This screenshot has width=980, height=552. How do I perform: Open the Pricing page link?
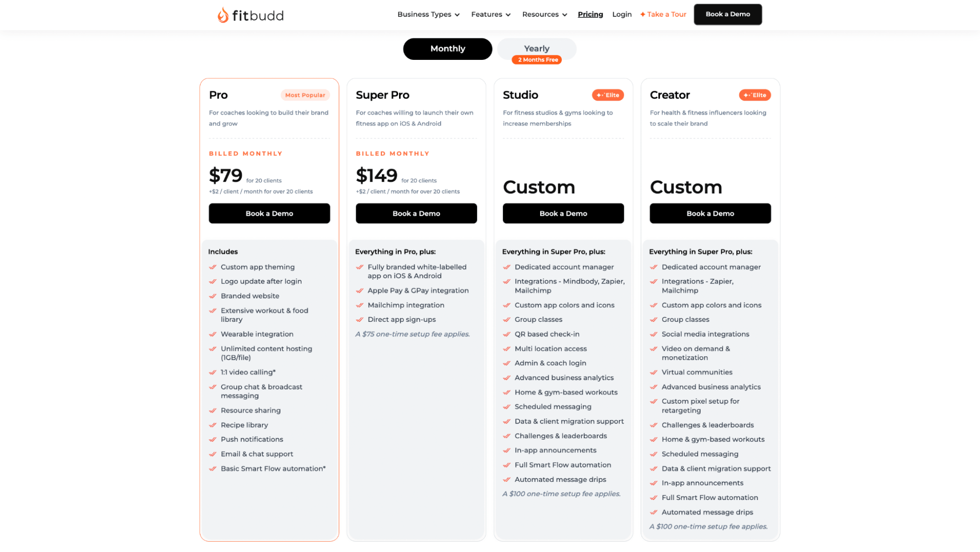click(590, 14)
